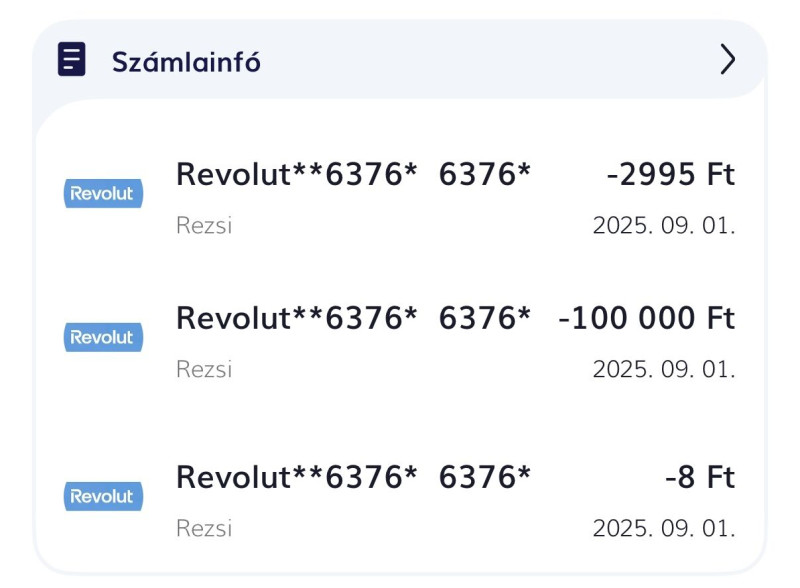Viewport: 800px width, 588px height.
Task: Open the Számlainfó heading
Action: tap(186, 62)
